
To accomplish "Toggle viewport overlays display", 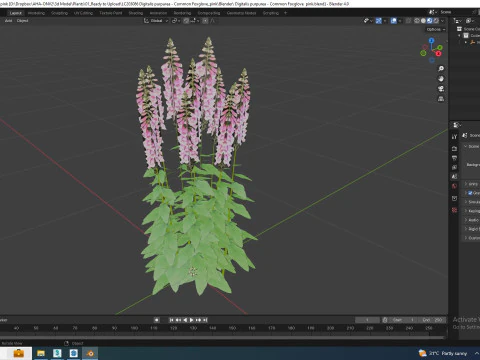I will 394,21.
